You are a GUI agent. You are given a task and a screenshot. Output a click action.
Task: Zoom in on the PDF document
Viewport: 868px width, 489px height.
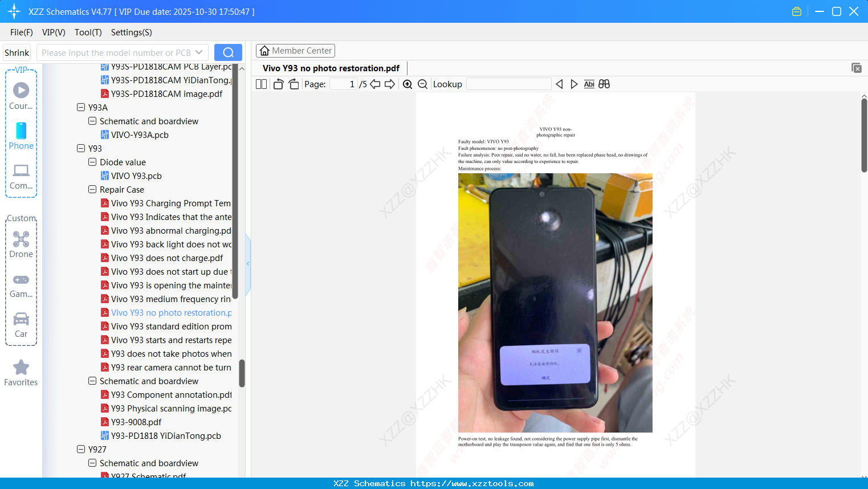(407, 84)
